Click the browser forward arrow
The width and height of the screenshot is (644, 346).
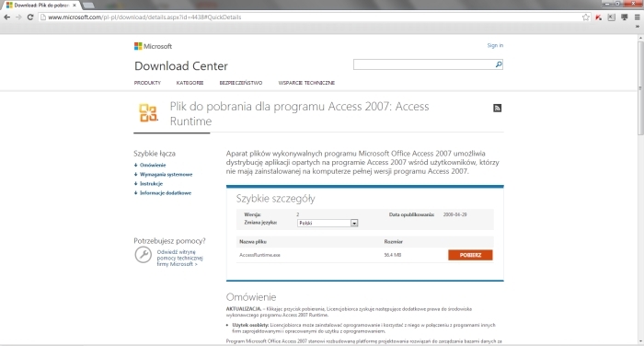(18, 17)
